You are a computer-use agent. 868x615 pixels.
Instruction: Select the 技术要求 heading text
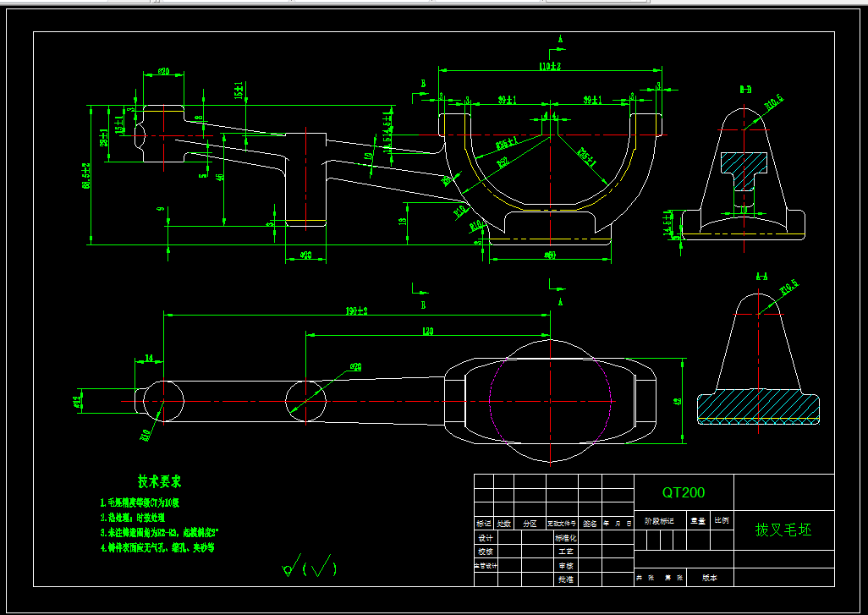point(160,481)
